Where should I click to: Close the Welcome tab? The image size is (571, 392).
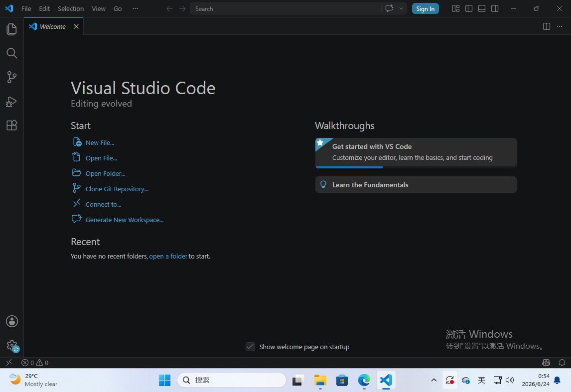click(x=76, y=26)
